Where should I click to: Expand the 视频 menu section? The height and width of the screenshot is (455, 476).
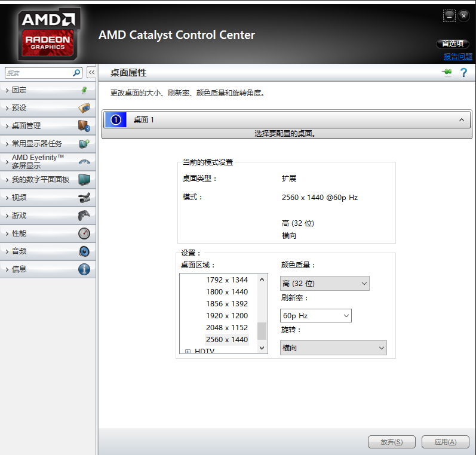pos(48,197)
